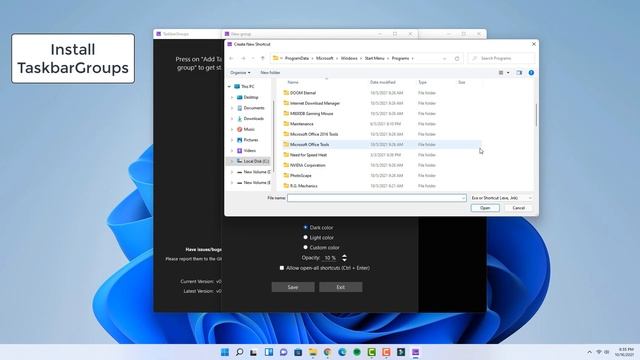This screenshot has height=360, width=640.
Task: Enable Allow open-all shortcuts checkbox
Action: click(282, 268)
